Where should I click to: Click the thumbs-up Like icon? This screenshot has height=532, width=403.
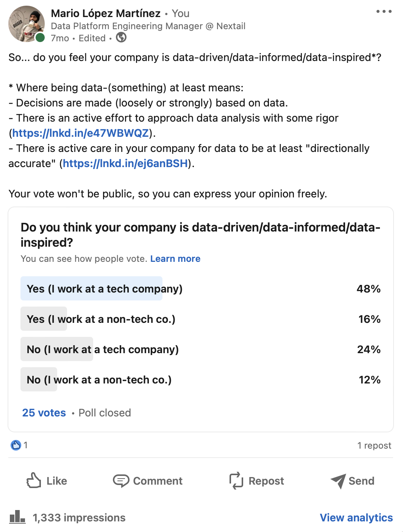[x=34, y=480]
